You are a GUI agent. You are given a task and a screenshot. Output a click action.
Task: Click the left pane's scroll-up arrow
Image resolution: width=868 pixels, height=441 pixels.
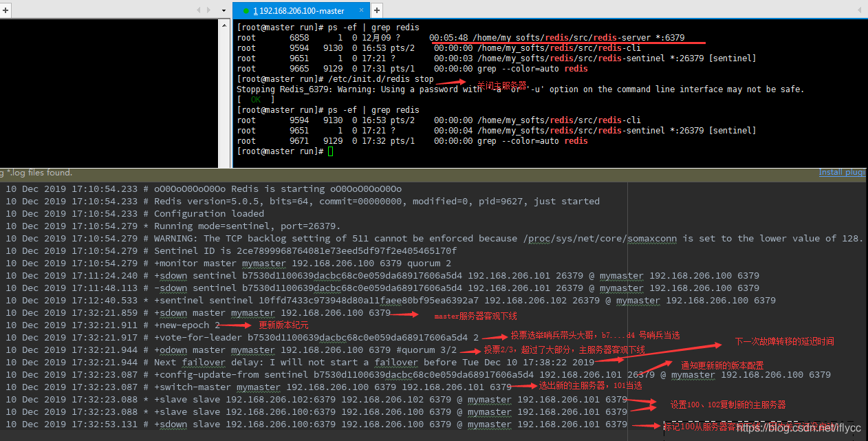(224, 24)
